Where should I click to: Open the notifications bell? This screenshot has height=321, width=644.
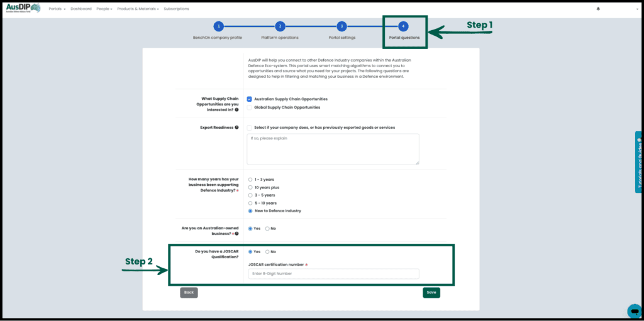point(598,9)
